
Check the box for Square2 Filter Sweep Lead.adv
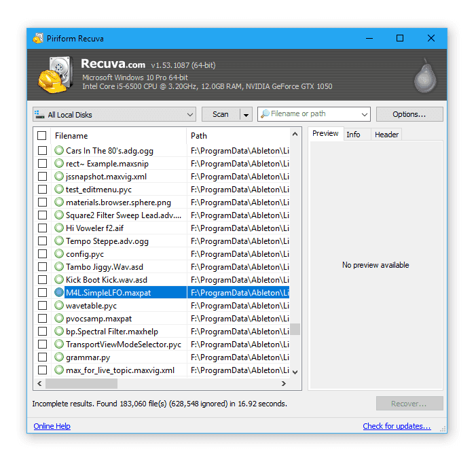(43, 215)
